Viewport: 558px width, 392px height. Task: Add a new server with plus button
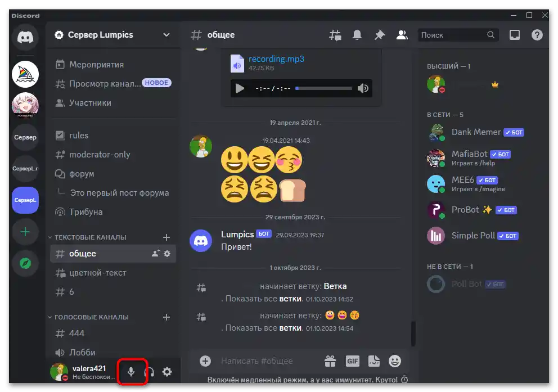pos(25,232)
